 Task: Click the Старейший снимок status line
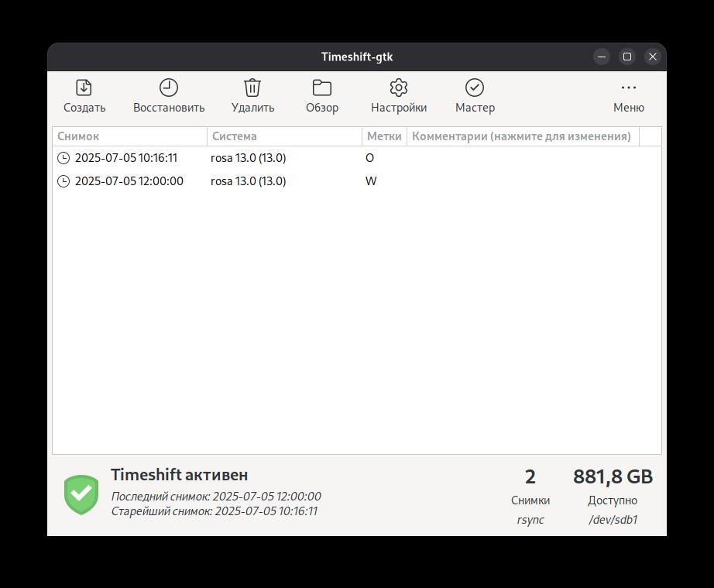click(x=215, y=511)
